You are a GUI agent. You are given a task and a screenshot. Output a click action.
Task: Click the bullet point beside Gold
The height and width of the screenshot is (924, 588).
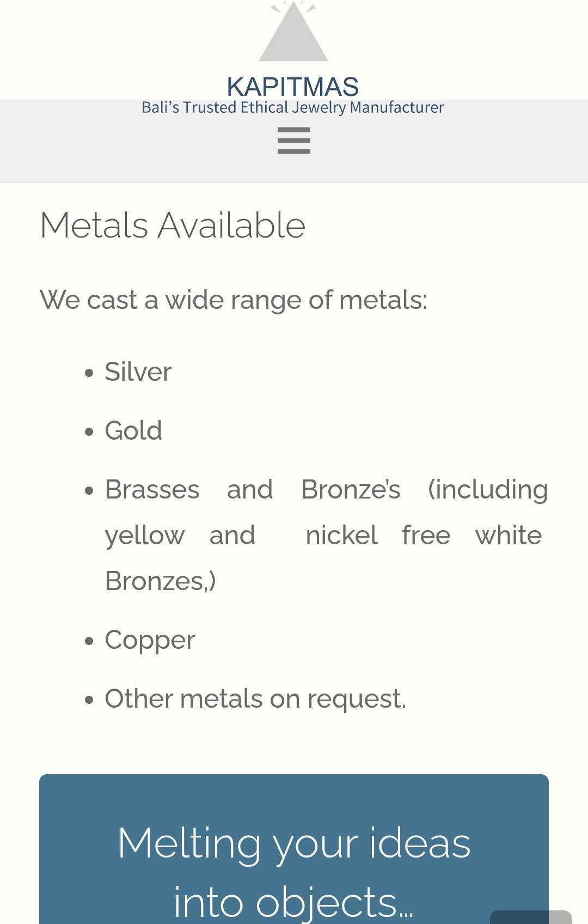click(89, 433)
